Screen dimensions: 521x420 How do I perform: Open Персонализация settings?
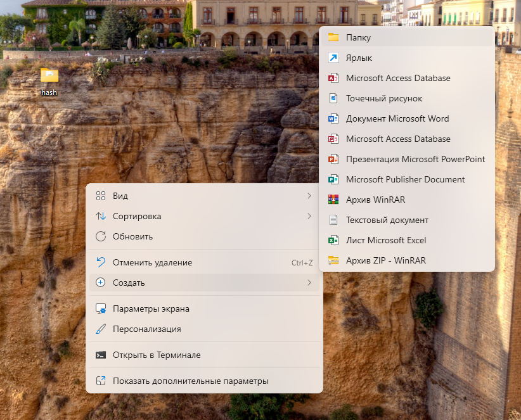point(146,329)
